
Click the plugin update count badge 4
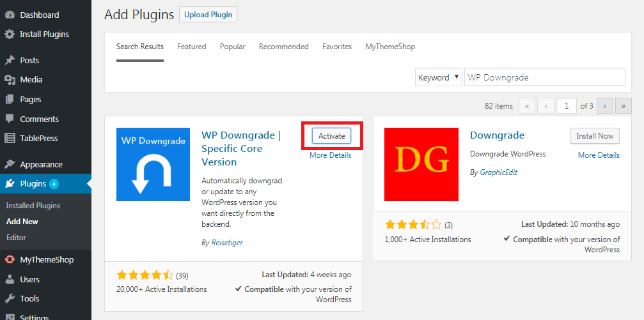(x=54, y=184)
